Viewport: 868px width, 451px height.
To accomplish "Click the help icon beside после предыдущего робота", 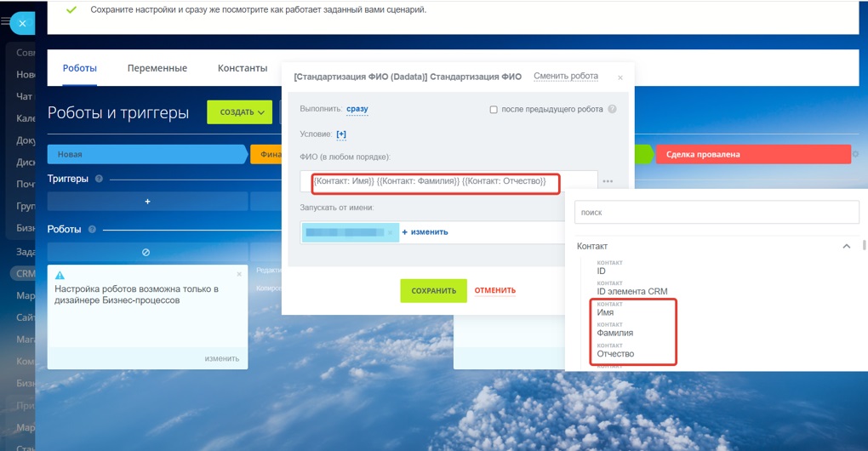I will (x=612, y=109).
